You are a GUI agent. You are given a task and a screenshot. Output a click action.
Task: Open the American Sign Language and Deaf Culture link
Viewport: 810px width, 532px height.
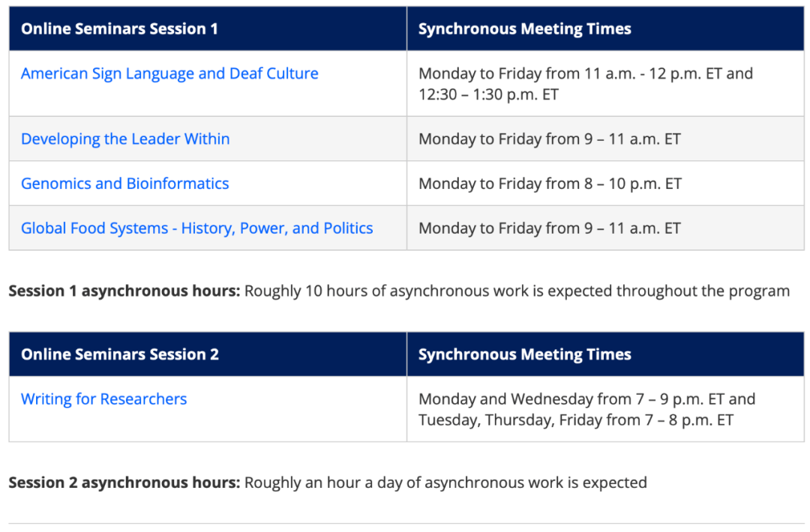pyautogui.click(x=169, y=73)
